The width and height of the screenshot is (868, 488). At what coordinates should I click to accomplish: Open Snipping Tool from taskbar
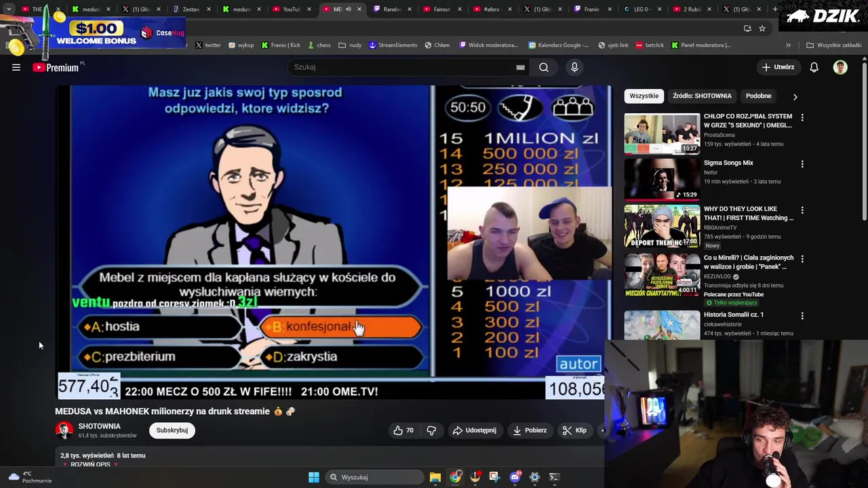494,477
